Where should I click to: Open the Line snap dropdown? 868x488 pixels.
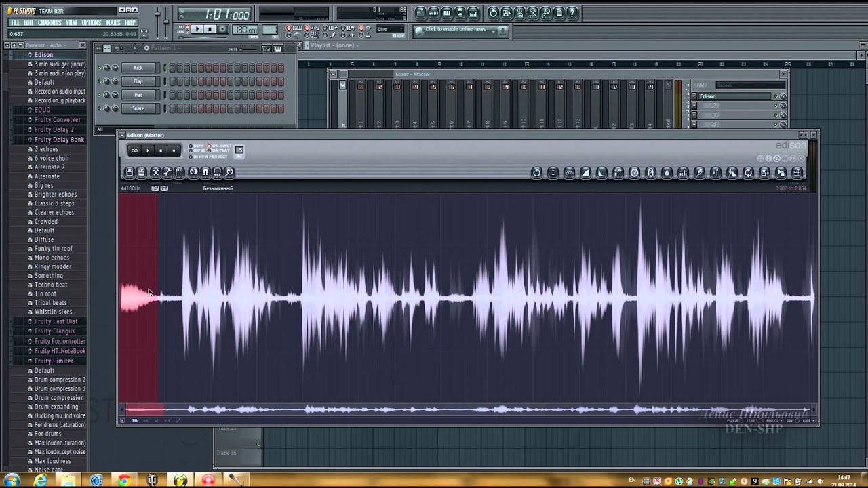click(x=391, y=29)
